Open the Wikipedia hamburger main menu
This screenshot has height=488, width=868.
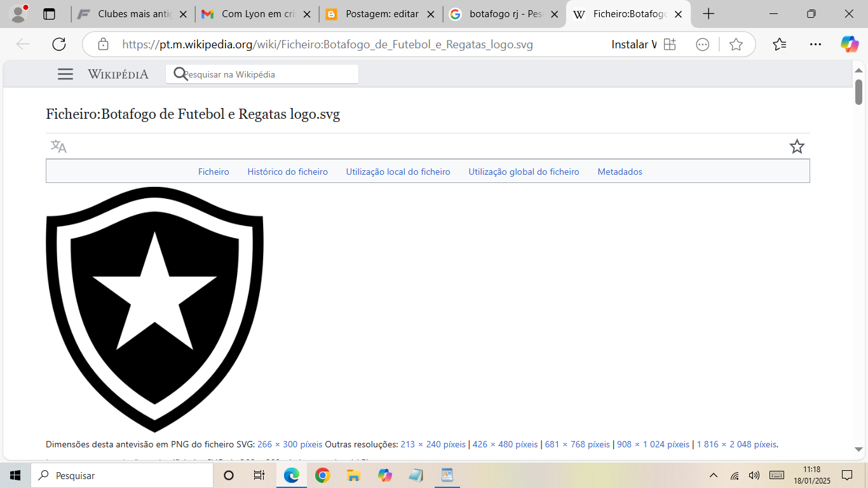(65, 74)
